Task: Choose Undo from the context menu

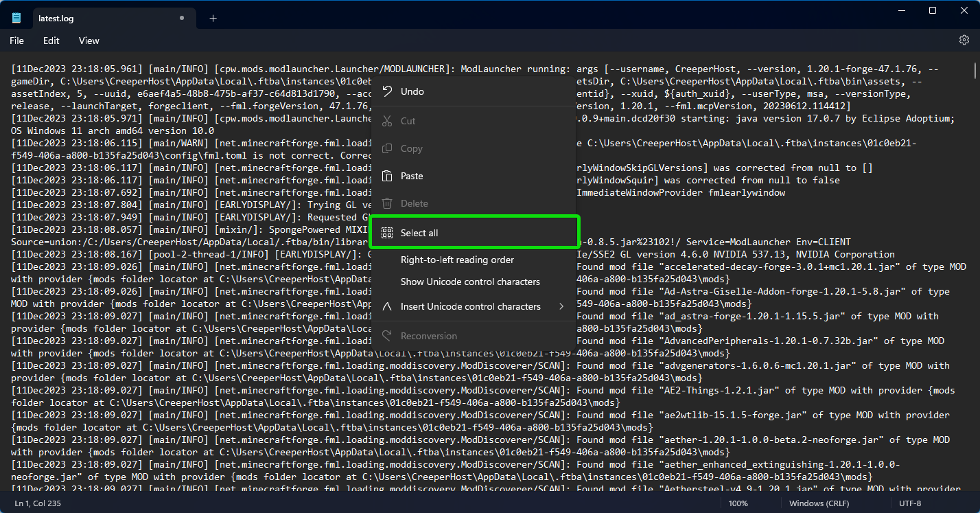Action: click(x=474, y=91)
